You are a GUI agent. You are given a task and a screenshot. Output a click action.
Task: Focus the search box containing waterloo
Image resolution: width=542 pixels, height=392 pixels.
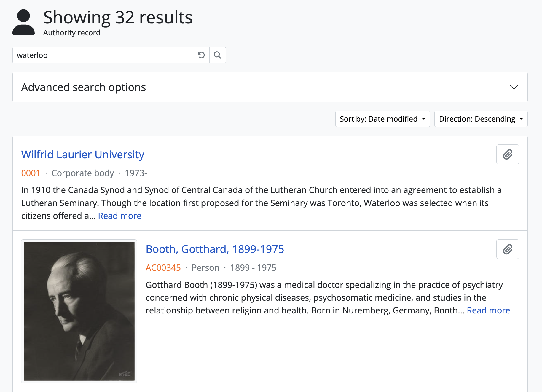tap(103, 55)
